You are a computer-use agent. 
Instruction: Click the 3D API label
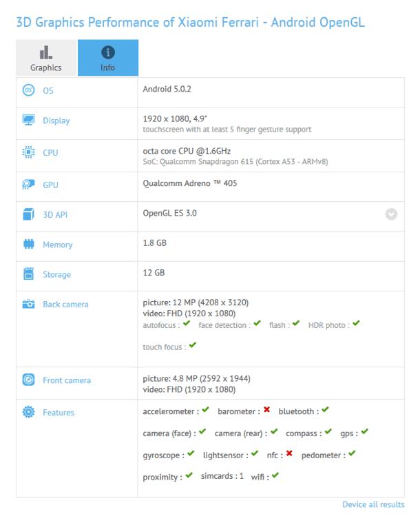point(55,215)
